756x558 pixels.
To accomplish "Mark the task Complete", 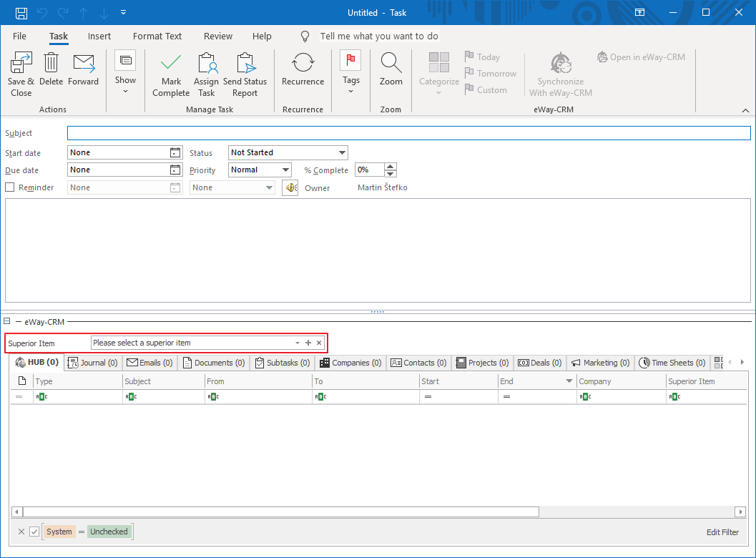I will pos(170,72).
